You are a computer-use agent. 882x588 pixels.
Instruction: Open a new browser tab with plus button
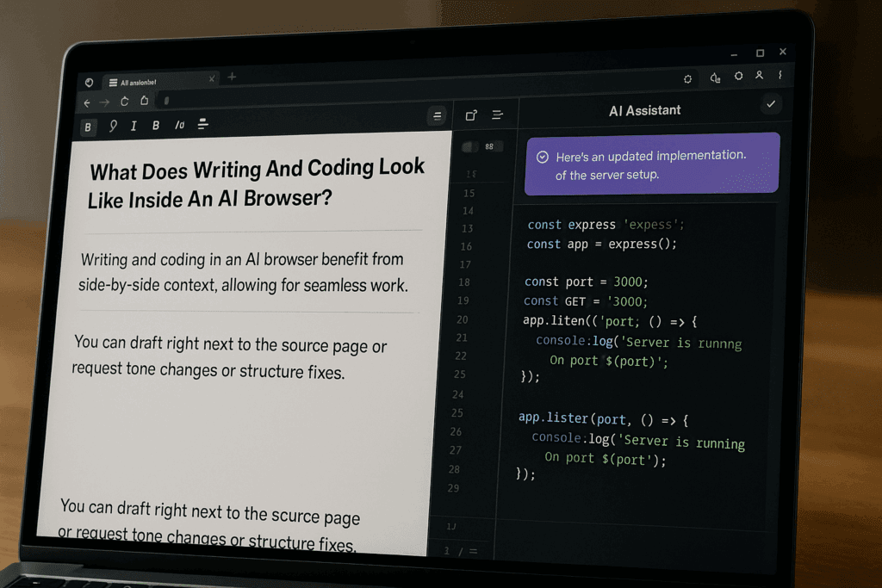point(231,77)
